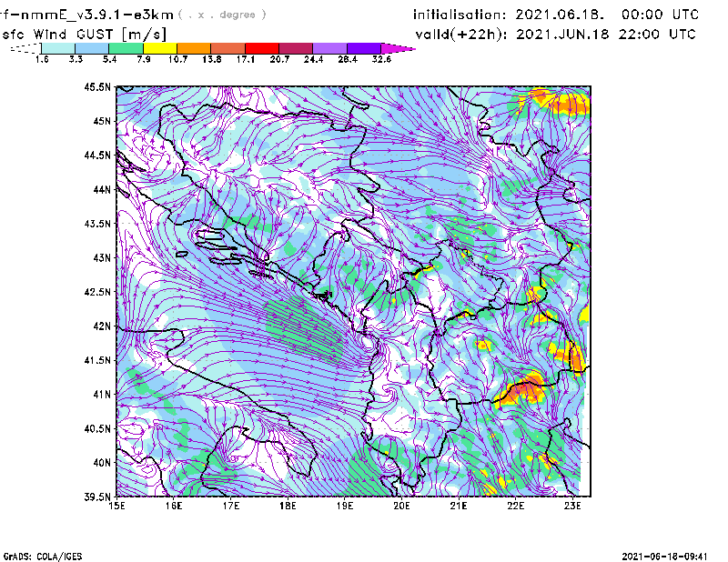Click the legend value "28.4"

pos(348,59)
